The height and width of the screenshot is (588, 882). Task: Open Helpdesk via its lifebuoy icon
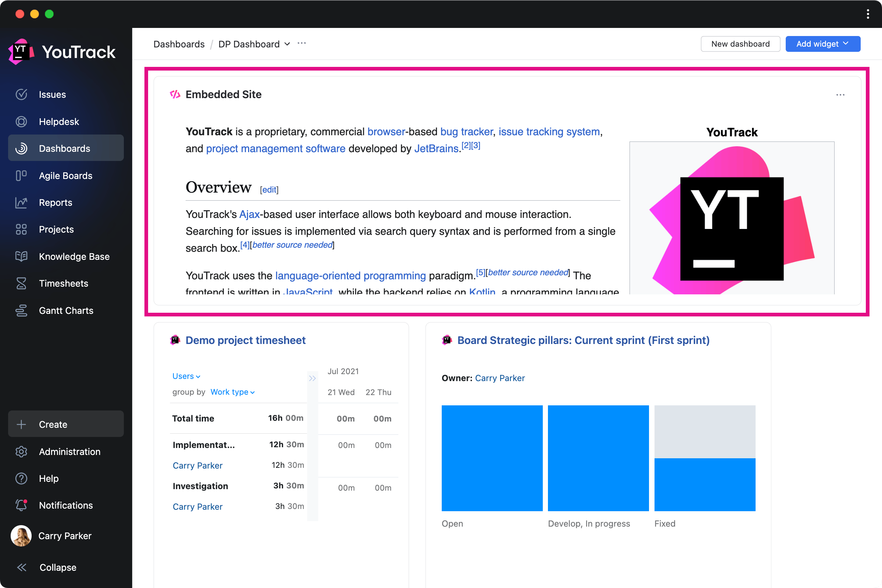pyautogui.click(x=21, y=122)
